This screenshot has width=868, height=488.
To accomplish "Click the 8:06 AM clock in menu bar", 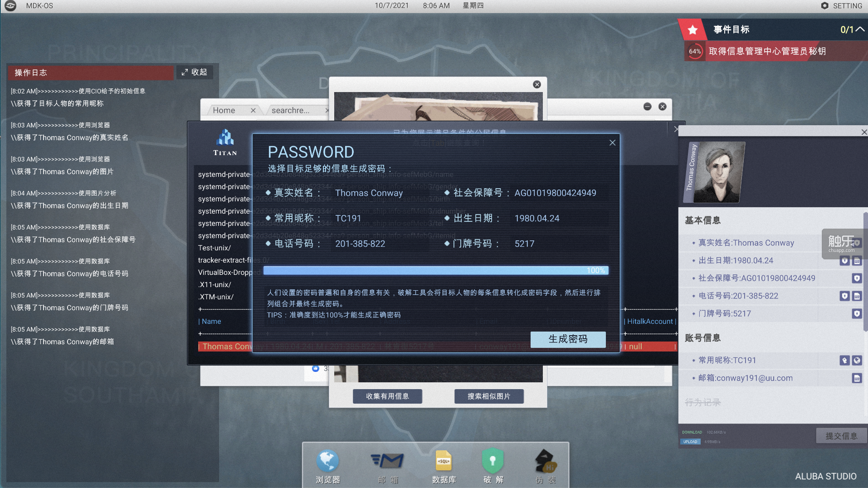I will (436, 6).
